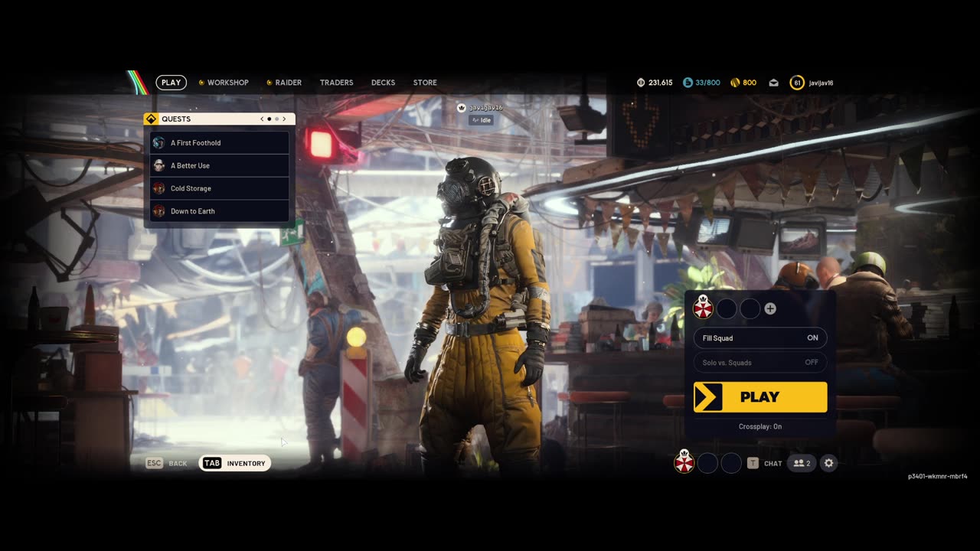Open the quest A First Foothold
This screenshot has width=980, height=551.
(x=220, y=143)
